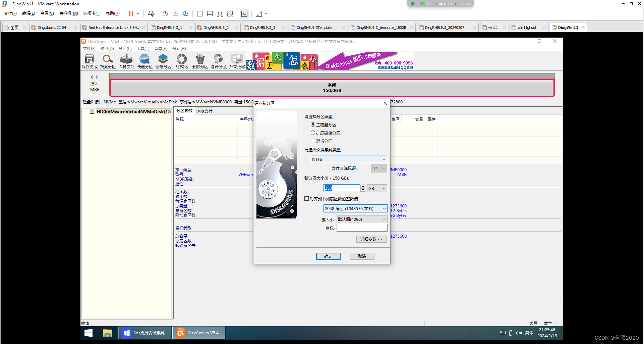The width and height of the screenshot is (644, 344).
Task: Toggle the thumbnail bar view icon
Action: click(210, 14)
